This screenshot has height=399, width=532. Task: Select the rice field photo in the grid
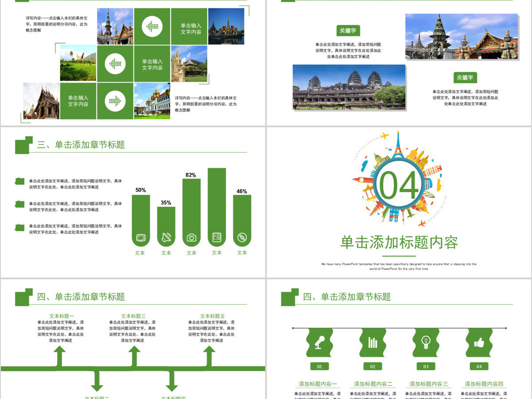click(78, 63)
